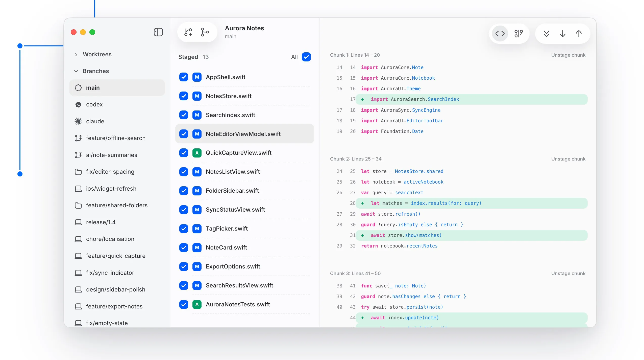Screen dimensions: 644x360
Task: Click the claude starburst icon
Action: [x=78, y=121]
